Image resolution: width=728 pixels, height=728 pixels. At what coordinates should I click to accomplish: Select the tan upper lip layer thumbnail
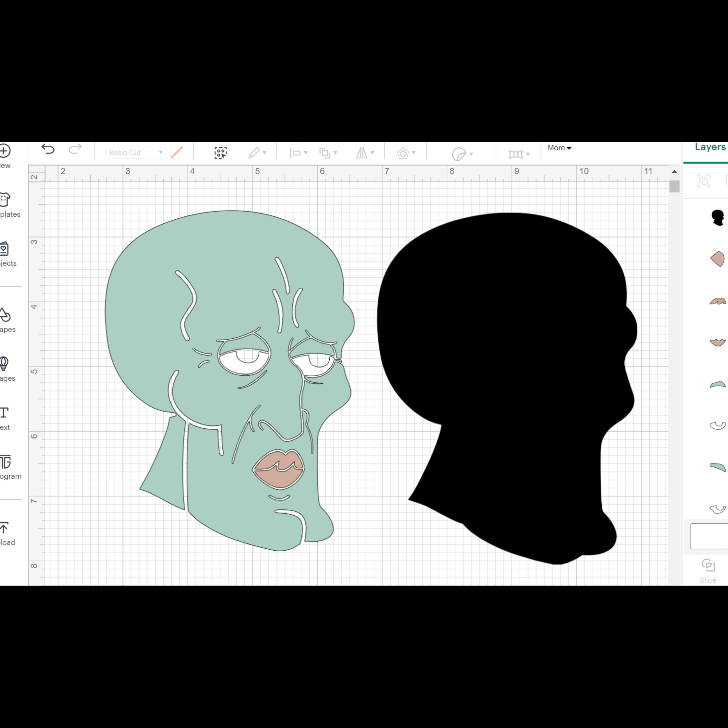coord(718,301)
